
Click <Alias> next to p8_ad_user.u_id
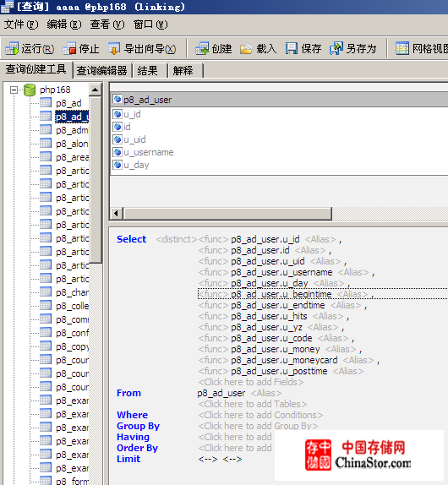click(320, 239)
